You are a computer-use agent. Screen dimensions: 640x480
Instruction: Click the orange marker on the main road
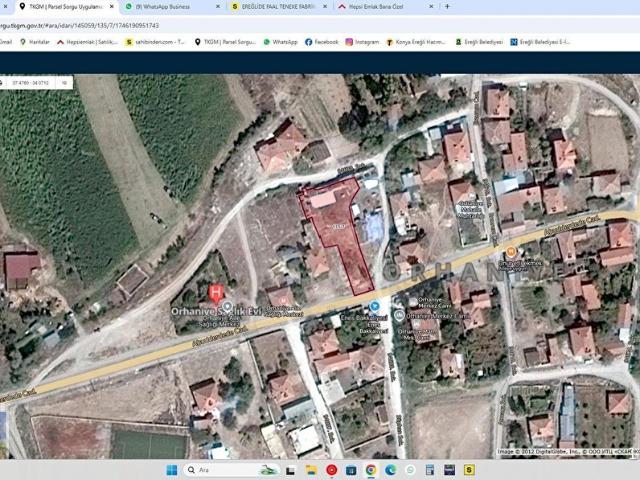point(510,252)
